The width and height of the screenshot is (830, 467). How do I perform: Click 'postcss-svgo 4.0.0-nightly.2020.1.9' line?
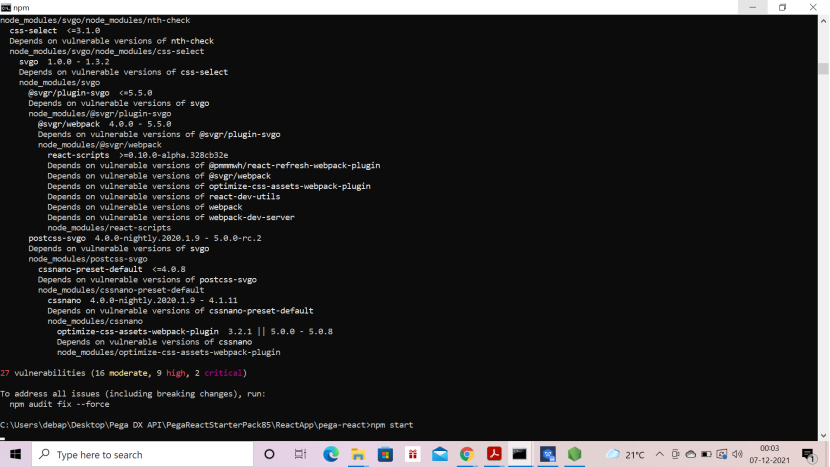point(145,238)
